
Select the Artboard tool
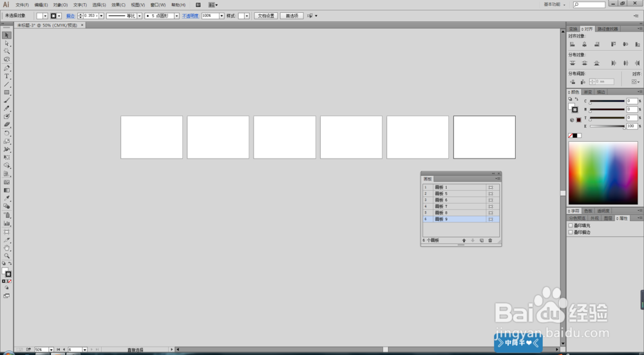pos(6,232)
